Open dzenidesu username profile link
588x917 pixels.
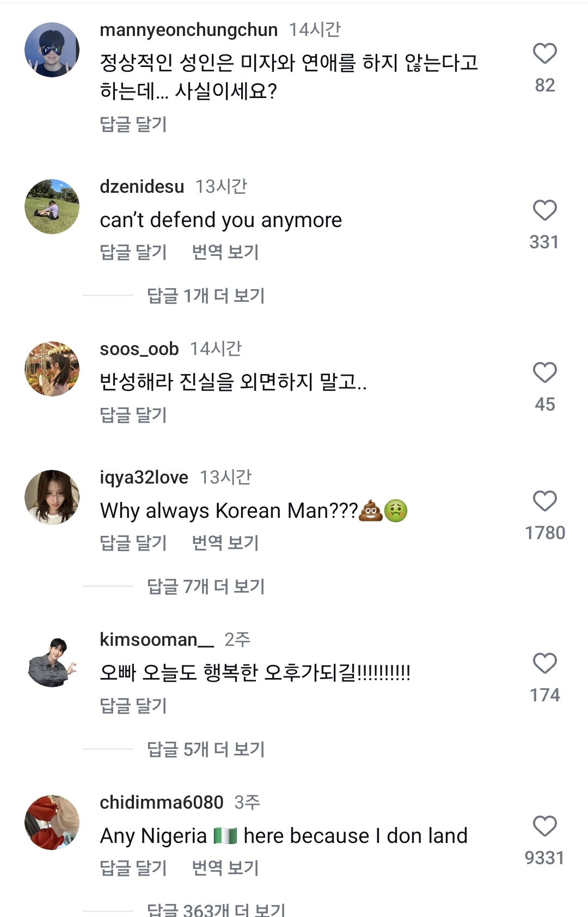click(142, 186)
